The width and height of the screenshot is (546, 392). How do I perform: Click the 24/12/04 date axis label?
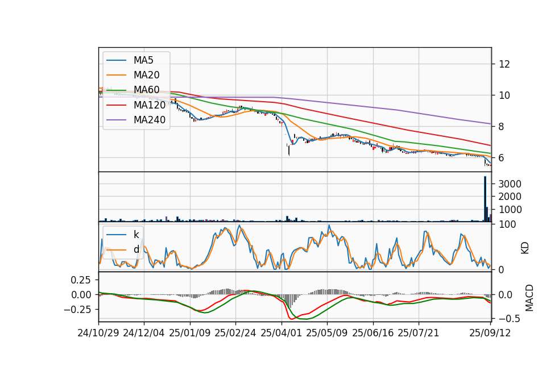(144, 333)
